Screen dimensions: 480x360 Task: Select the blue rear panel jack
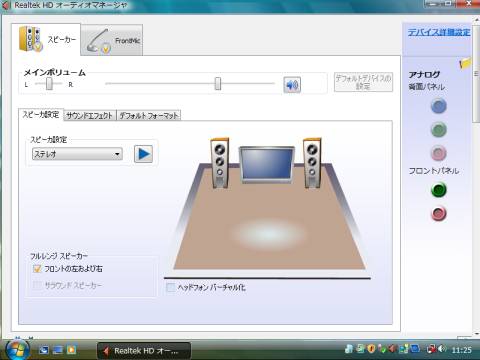click(x=438, y=106)
